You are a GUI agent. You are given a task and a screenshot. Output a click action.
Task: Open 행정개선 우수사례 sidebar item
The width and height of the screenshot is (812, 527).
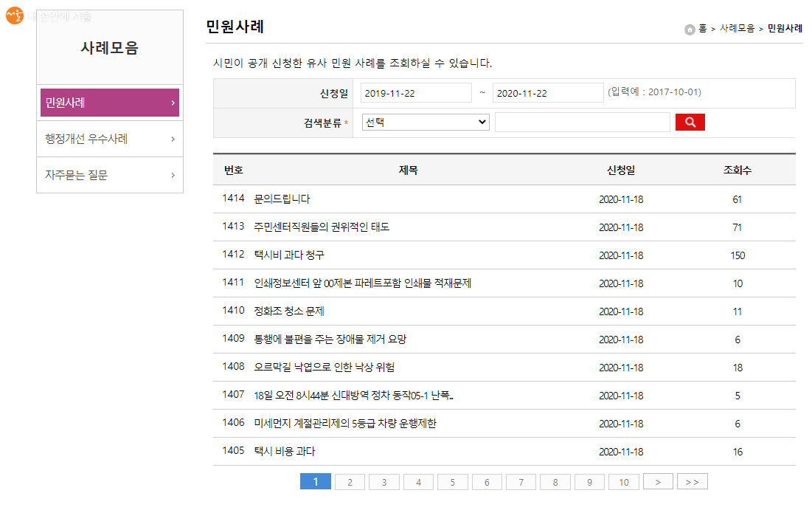click(109, 139)
